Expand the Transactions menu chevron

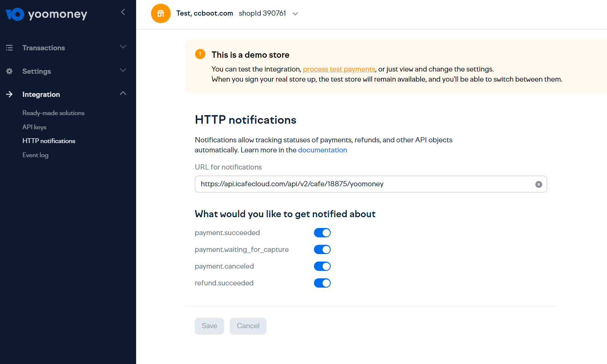coord(123,47)
